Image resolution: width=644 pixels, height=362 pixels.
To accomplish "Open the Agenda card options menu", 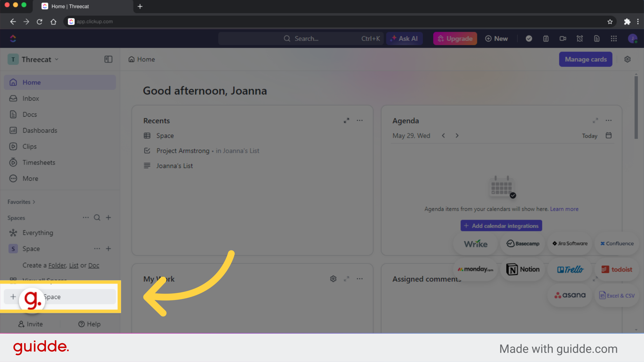I will click(x=609, y=120).
